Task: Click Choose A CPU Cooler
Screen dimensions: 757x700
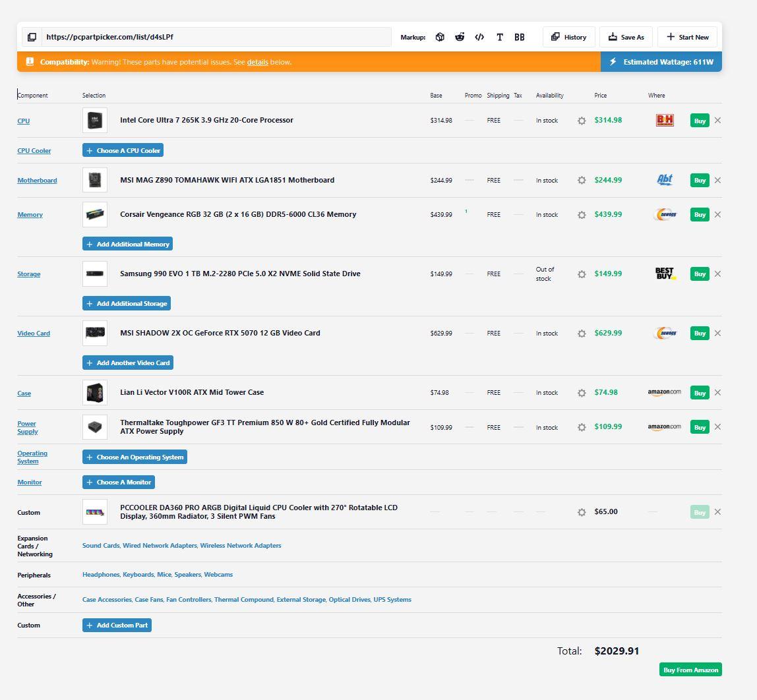Action: (123, 150)
